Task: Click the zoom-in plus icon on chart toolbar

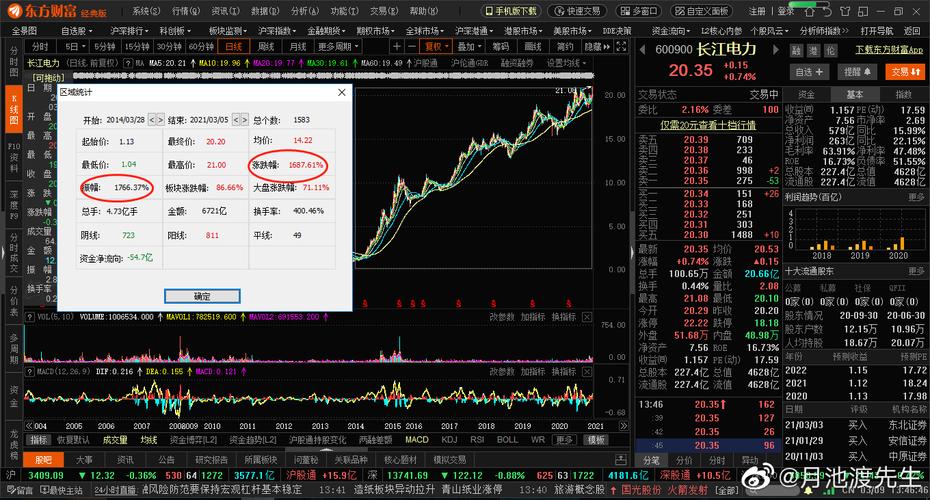Action: 397,46
